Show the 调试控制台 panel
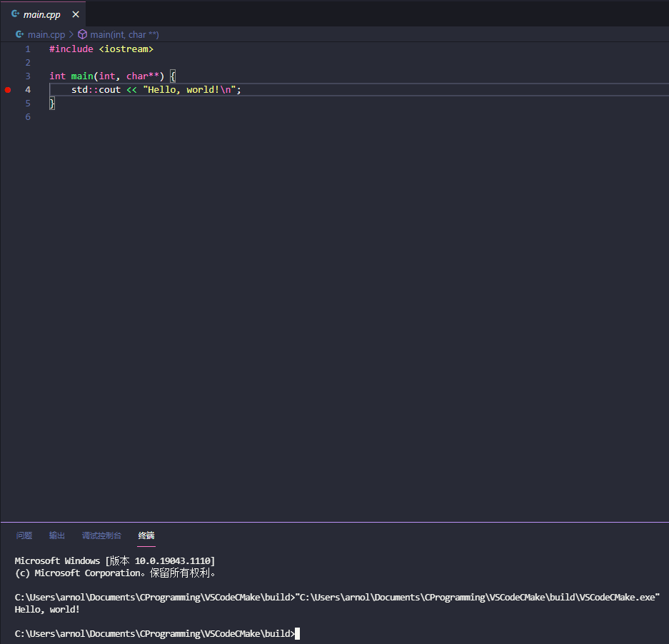Viewport: 669px width, 644px height. (x=101, y=535)
